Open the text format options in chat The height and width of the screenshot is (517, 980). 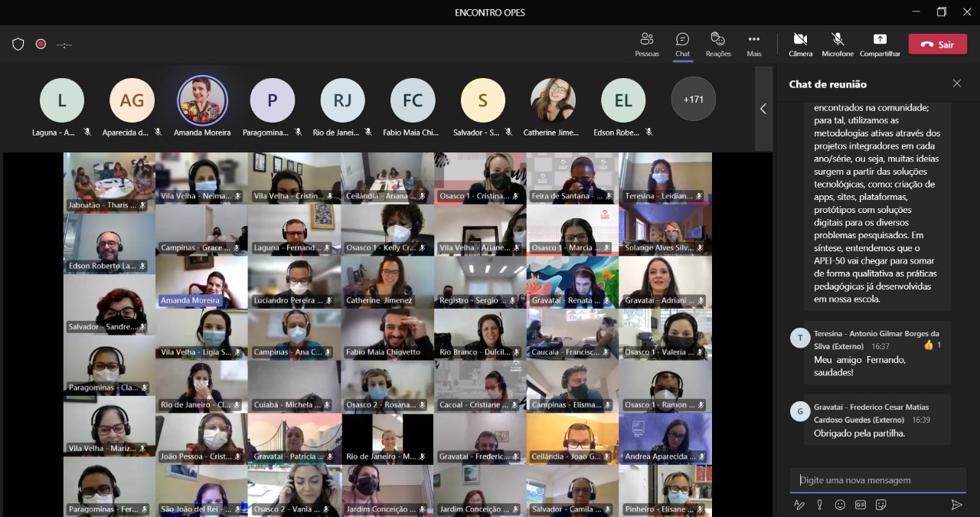799,505
